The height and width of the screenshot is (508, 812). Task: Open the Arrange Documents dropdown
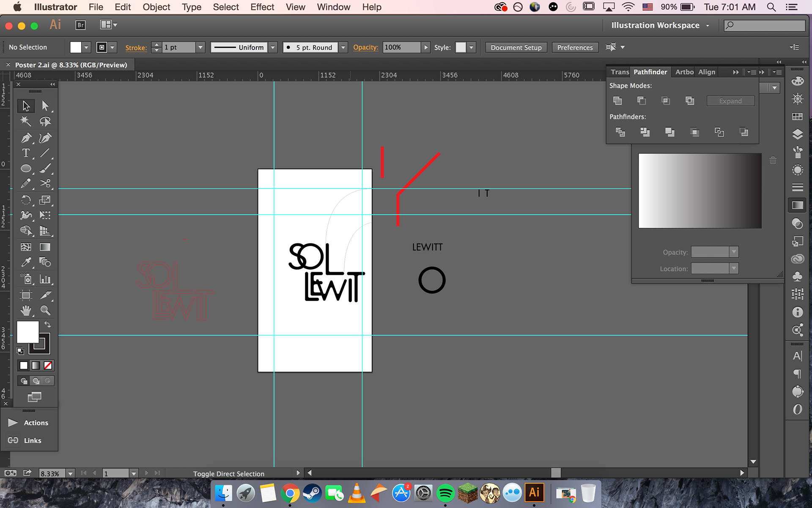pyautogui.click(x=108, y=25)
